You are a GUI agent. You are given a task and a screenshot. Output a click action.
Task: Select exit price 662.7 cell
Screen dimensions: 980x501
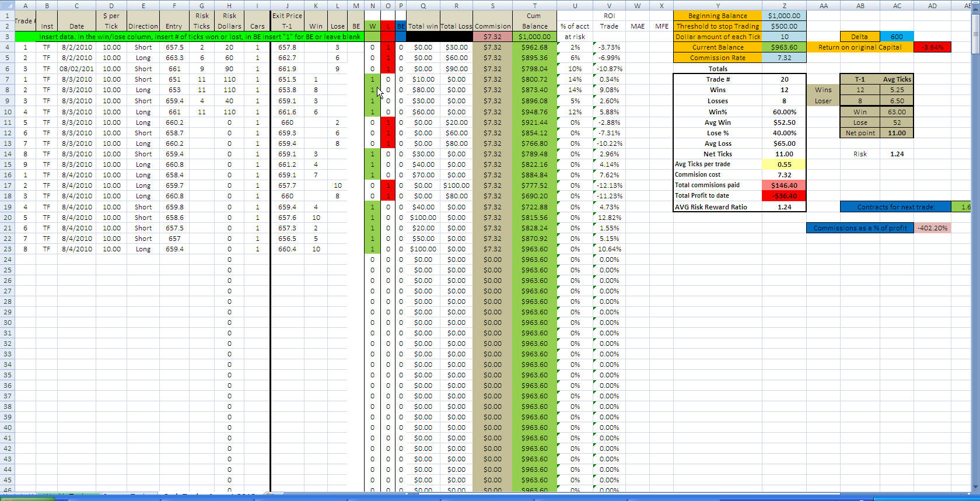point(287,58)
